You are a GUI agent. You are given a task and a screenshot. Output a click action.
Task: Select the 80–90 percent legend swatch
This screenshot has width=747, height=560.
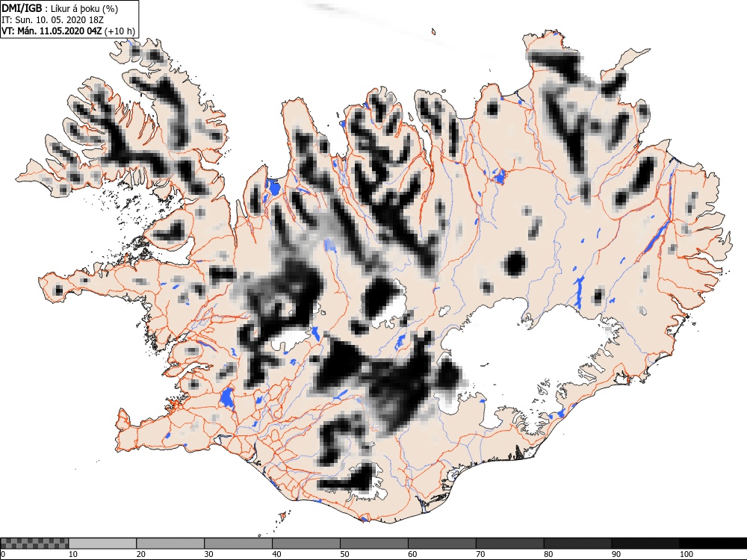(x=577, y=544)
